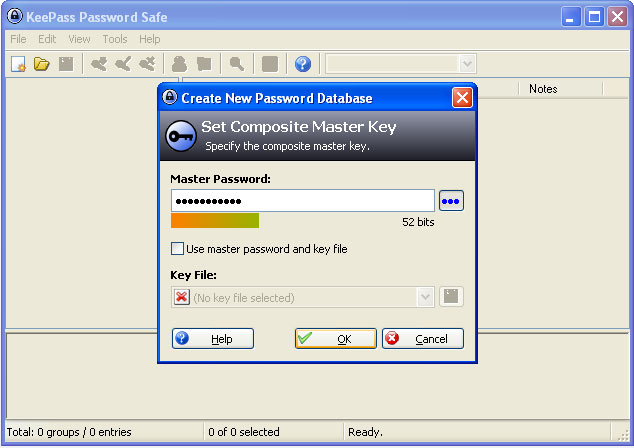Screen dimensions: 634x448
Task: Minimize the KeePass Password Safe window
Action: [x=571, y=17]
